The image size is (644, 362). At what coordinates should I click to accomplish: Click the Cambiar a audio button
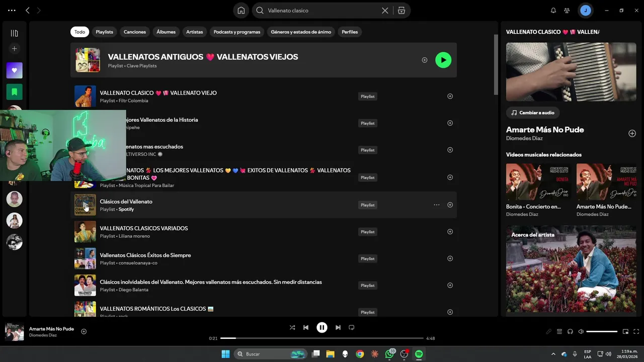click(533, 113)
